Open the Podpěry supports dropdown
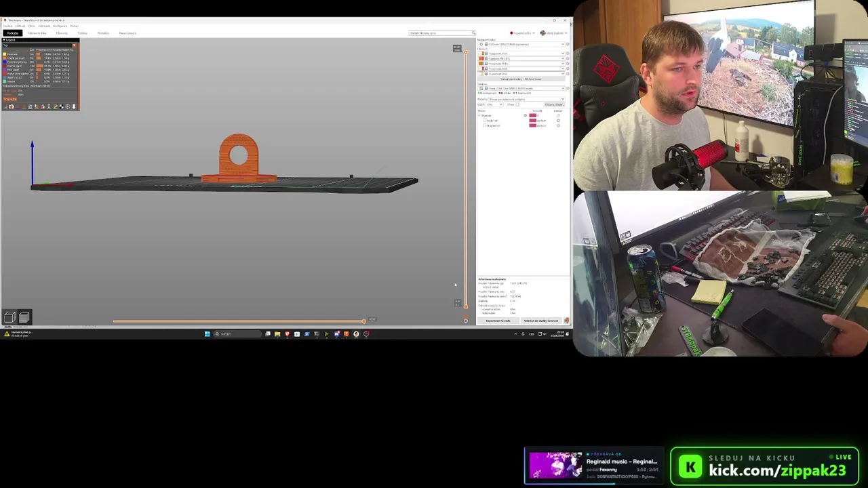This screenshot has width=868, height=488. pyautogui.click(x=527, y=99)
